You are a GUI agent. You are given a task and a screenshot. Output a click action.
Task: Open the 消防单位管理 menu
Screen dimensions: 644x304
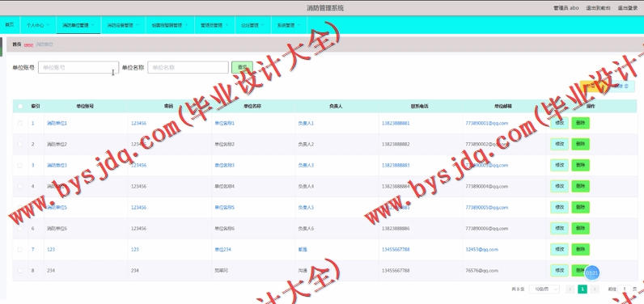point(78,25)
